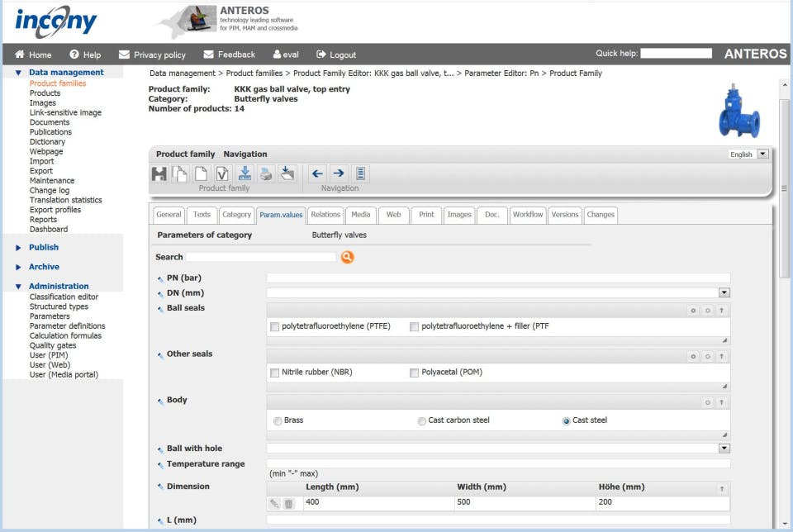Select the Cast steel radio button
This screenshot has height=532, width=793.
tap(567, 420)
